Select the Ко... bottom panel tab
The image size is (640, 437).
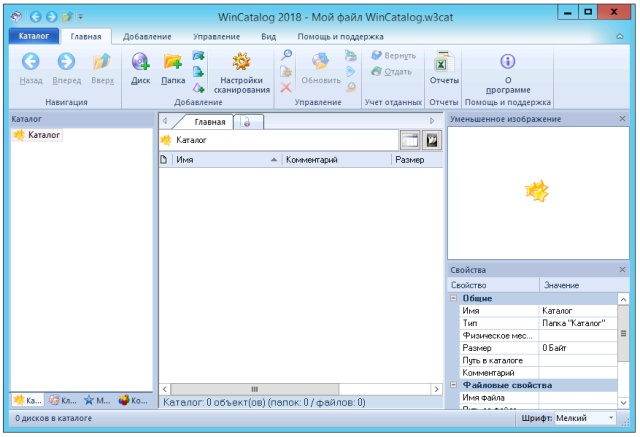(133, 400)
